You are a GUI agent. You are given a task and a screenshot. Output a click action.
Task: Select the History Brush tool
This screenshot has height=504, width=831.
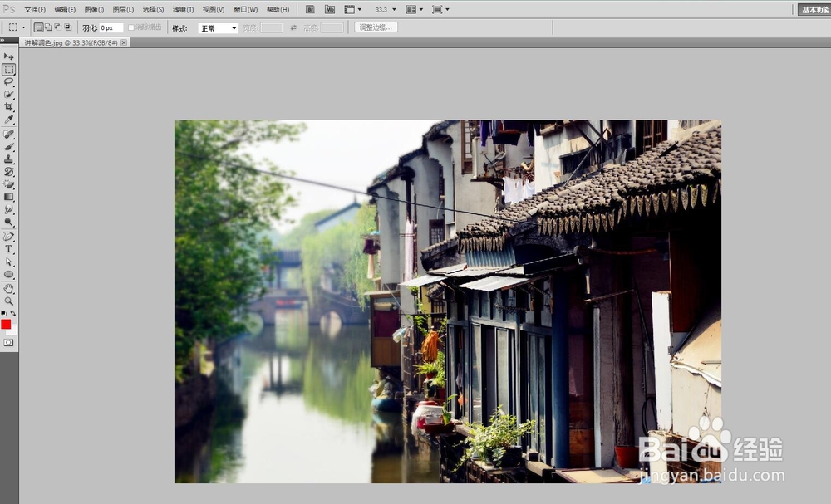click(8, 172)
